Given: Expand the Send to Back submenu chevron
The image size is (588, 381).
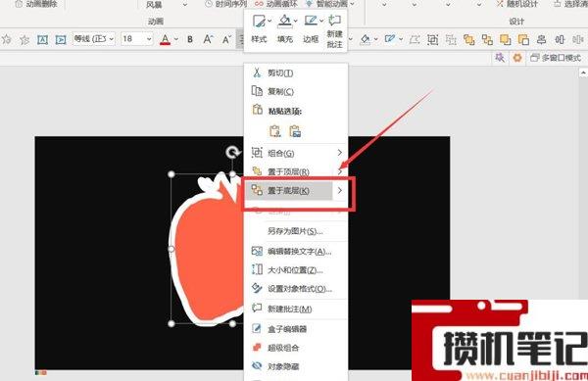Looking at the screenshot, I should pyautogui.click(x=339, y=190).
